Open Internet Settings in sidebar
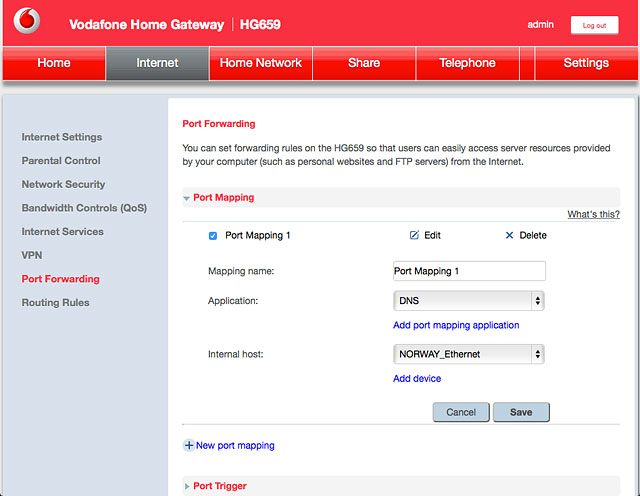640x496 pixels. click(62, 137)
